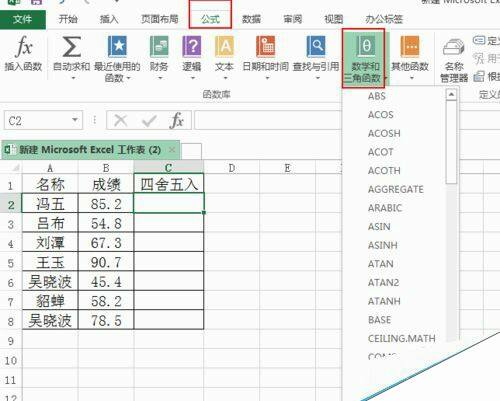Open Lookup and Reference (查找与引用) functions

pyautogui.click(x=316, y=58)
